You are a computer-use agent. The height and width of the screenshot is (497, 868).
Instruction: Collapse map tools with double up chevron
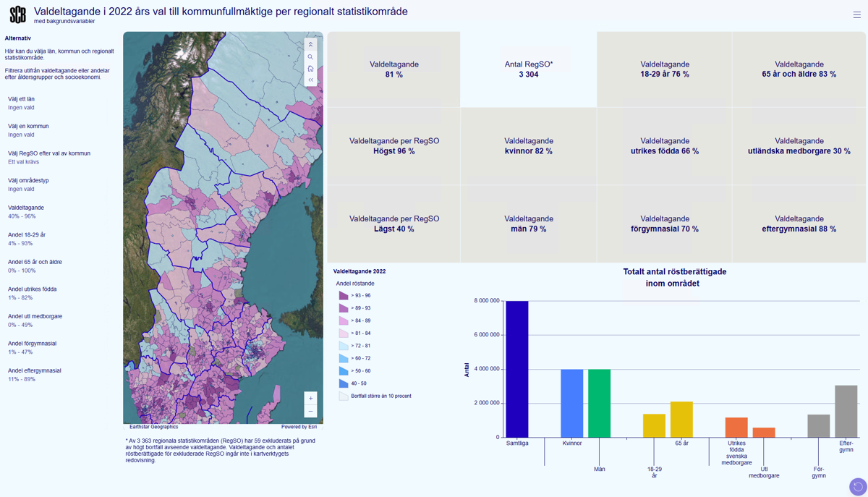click(x=310, y=45)
